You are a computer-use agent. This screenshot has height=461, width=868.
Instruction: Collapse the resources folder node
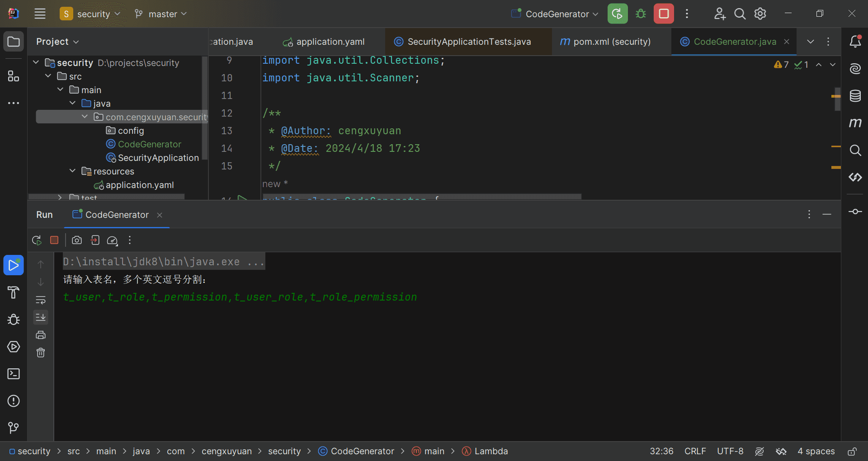[x=73, y=171]
